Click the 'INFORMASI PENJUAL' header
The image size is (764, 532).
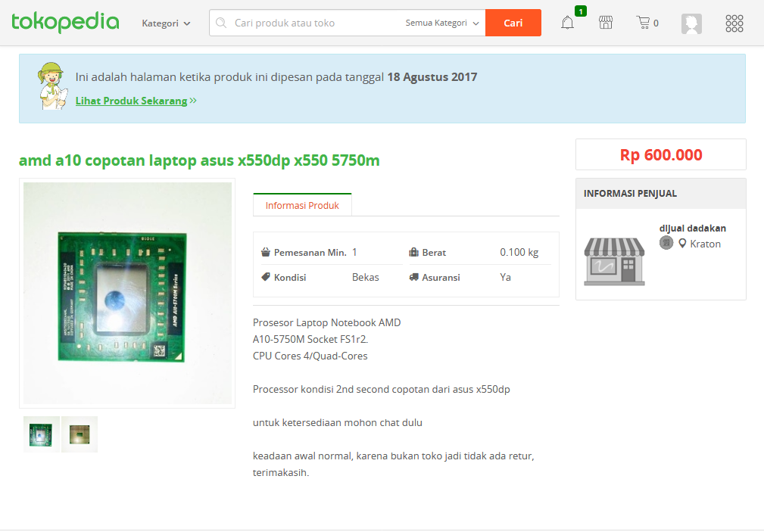630,194
